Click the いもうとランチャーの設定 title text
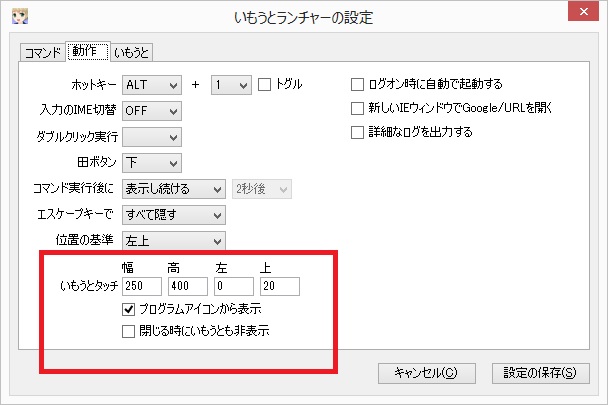608x405 pixels. click(304, 18)
